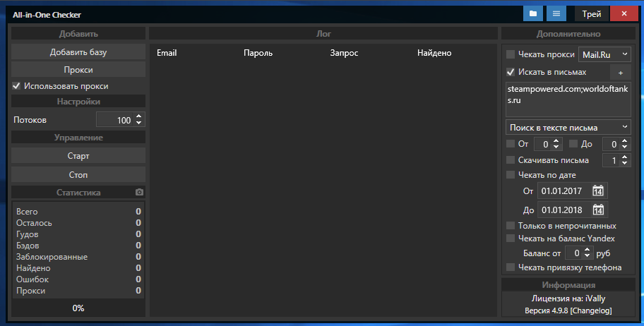Viewport: 644px width, 326px height.
Task: Open calendar picker for До date
Action: 598,210
